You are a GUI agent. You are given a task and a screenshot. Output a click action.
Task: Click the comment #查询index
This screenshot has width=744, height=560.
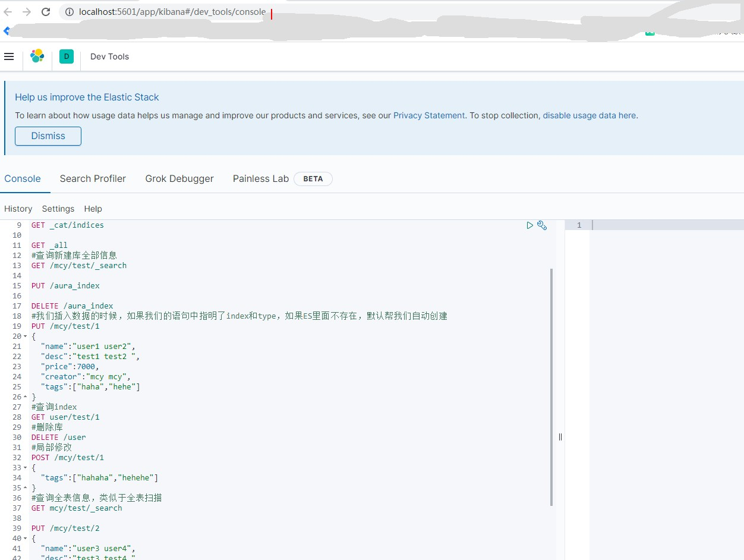point(54,407)
